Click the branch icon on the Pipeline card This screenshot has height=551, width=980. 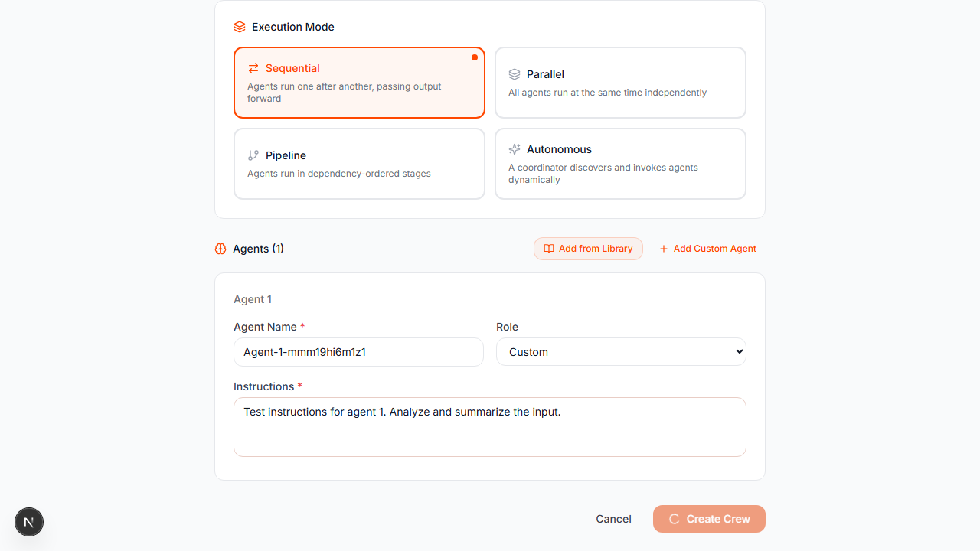253,155
